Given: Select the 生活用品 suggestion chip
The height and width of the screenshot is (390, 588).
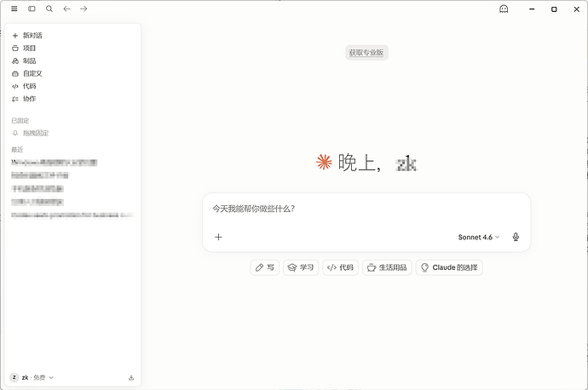Looking at the screenshot, I should click(387, 267).
